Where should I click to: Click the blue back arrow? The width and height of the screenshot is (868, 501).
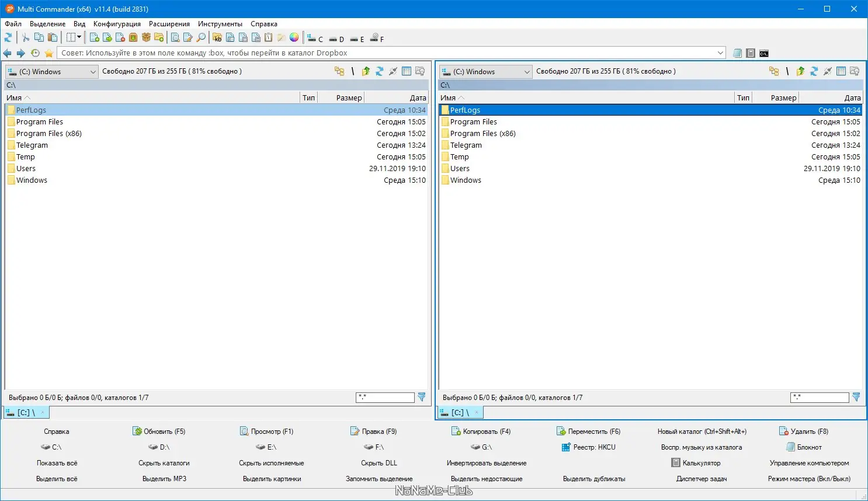click(x=8, y=53)
